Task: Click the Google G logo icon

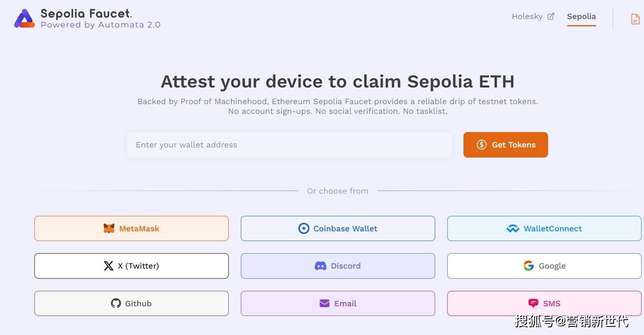Action: (x=529, y=266)
